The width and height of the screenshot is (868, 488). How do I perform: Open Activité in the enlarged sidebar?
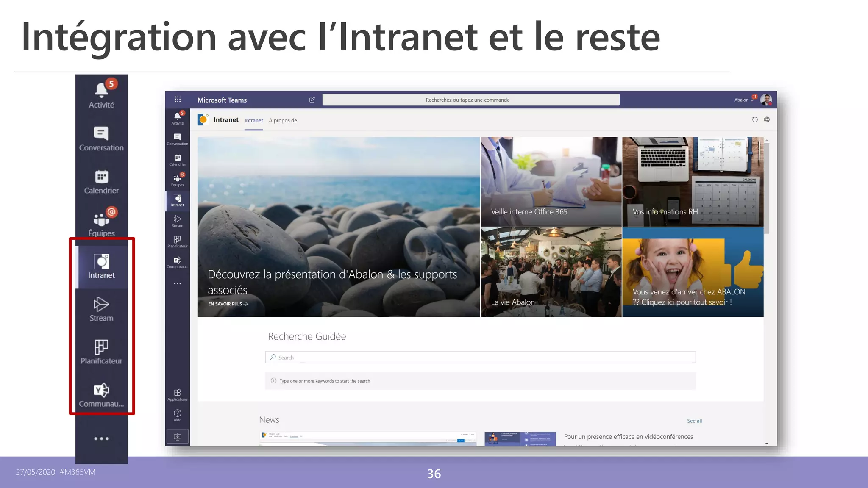(101, 96)
